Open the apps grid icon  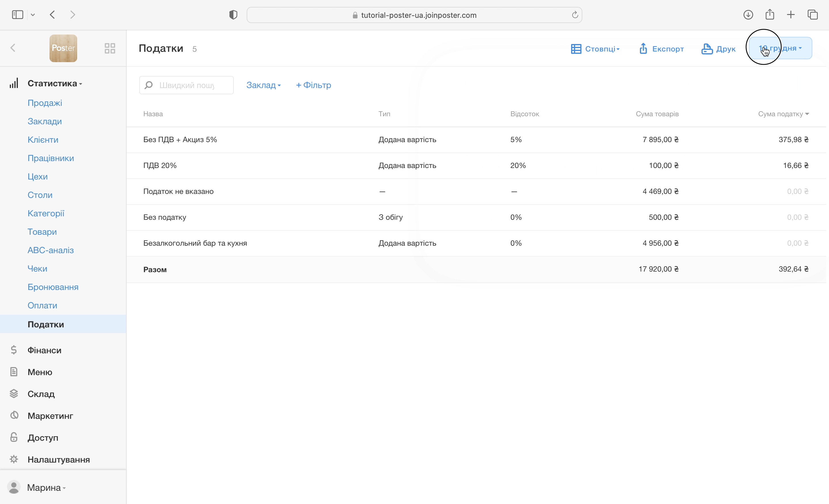[x=110, y=48]
